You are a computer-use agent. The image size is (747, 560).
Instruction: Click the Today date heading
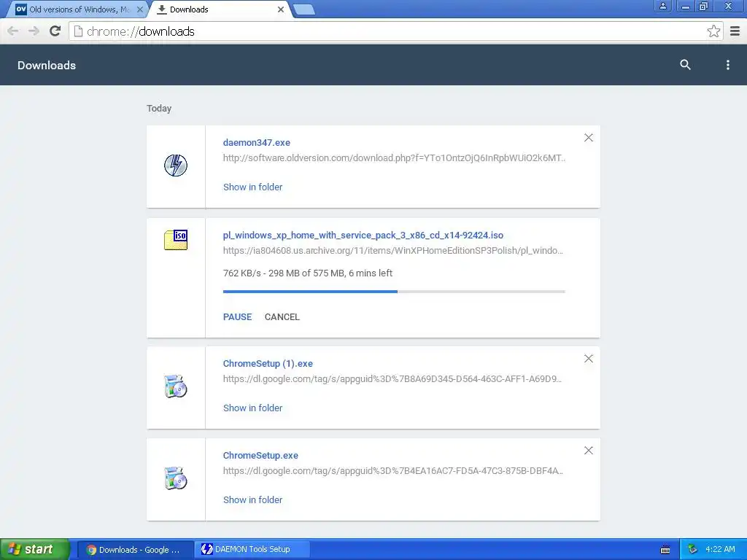click(x=159, y=109)
